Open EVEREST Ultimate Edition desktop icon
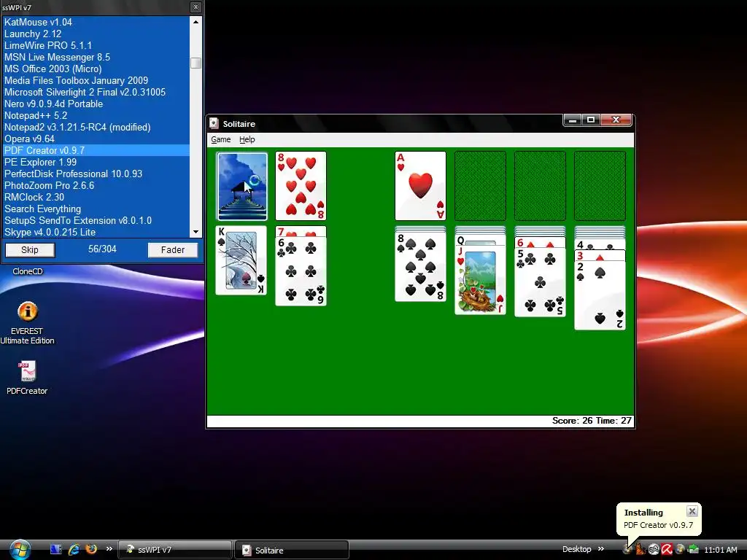The height and width of the screenshot is (560, 747). coord(27,322)
